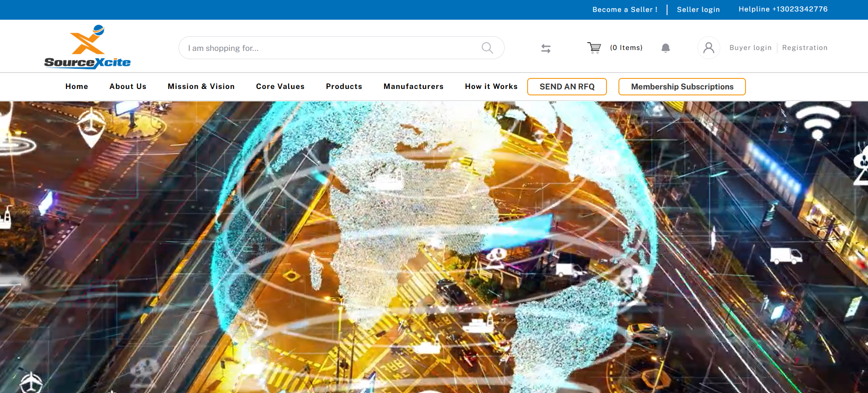The image size is (868, 393).
Task: Open the Products menu item
Action: tap(344, 86)
